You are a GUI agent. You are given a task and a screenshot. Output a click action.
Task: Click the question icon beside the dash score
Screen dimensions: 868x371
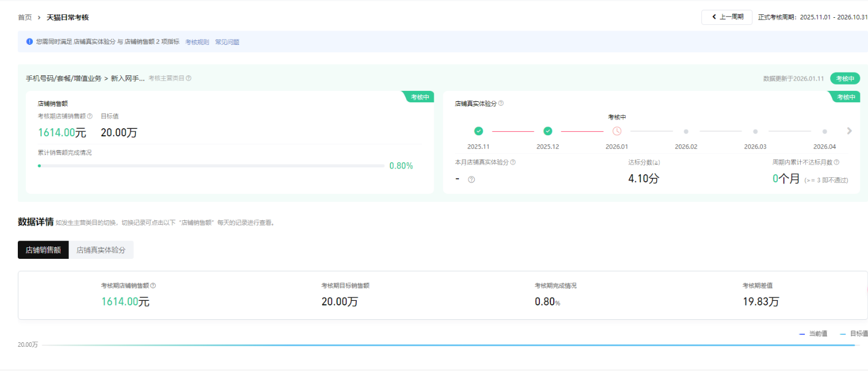[x=472, y=179]
